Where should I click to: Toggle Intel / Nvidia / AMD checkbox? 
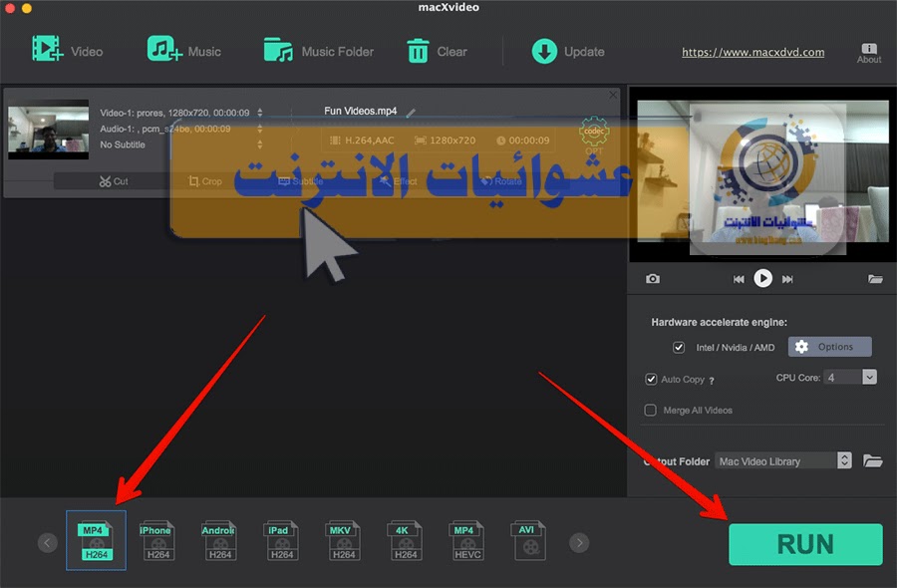tap(679, 347)
